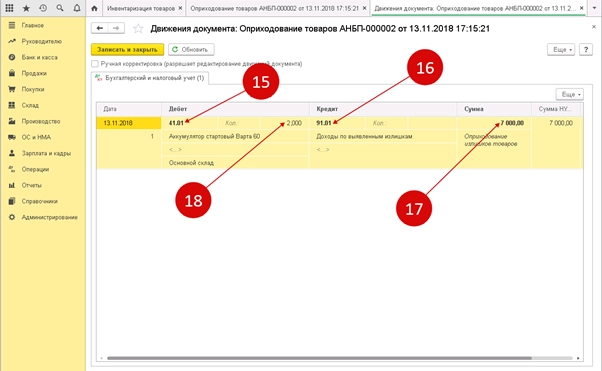Open Зарплата и кадры person icon
The width and height of the screenshot is (602, 371).
(x=12, y=153)
